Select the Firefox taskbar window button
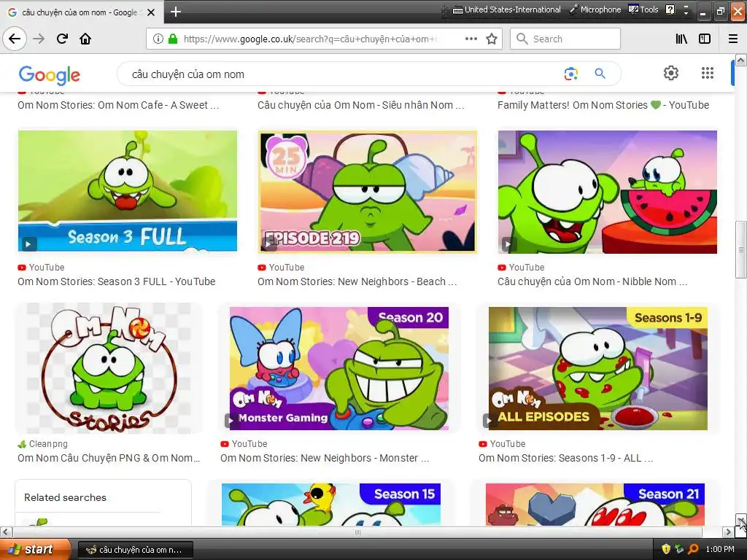The image size is (747, 560). tap(135, 550)
